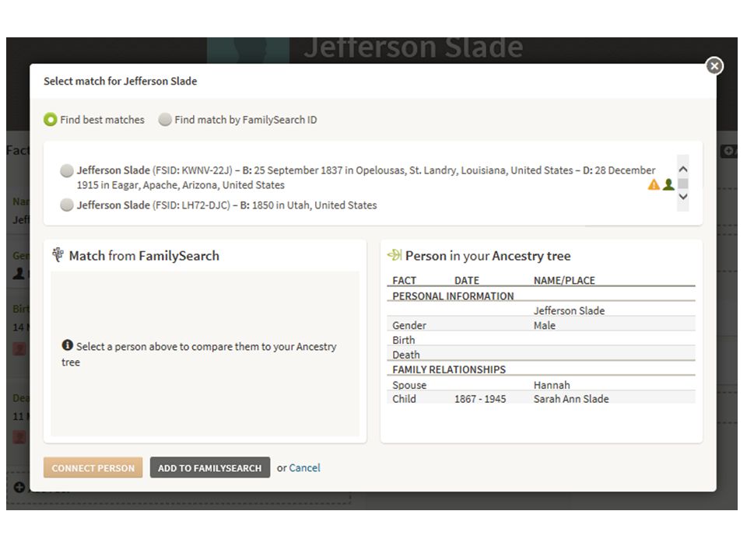
Task: Click the match list scroll down arrow
Action: coord(683,197)
